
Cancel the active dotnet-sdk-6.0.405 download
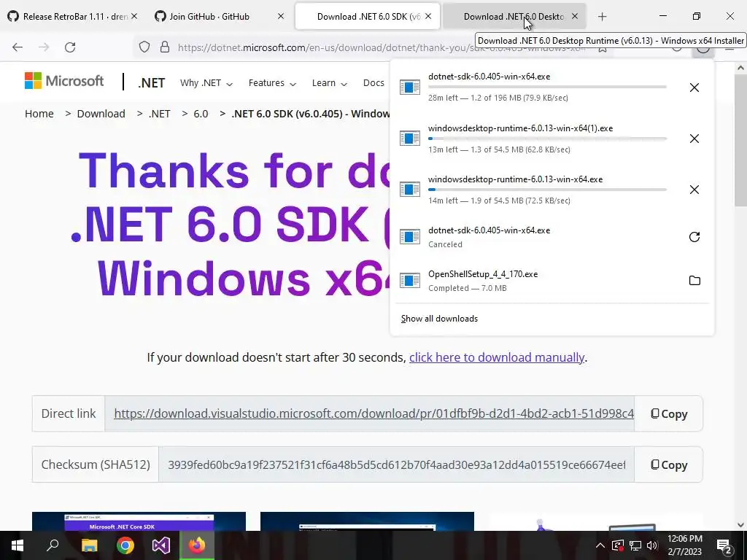pos(694,87)
